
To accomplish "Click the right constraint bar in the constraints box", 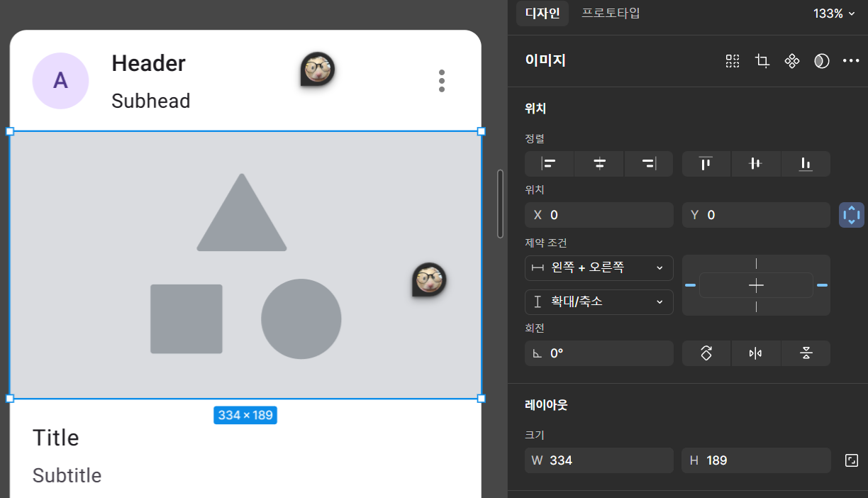I will [822, 285].
